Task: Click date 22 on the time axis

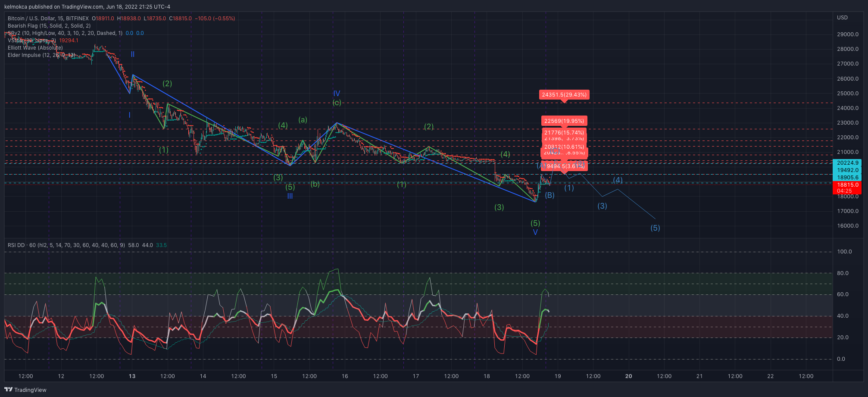Action: [771, 376]
